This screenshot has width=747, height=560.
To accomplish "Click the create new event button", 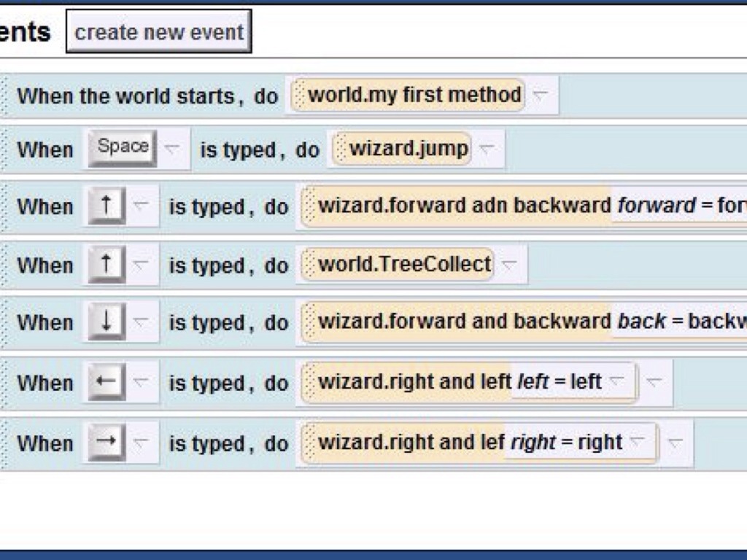I will click(x=159, y=32).
